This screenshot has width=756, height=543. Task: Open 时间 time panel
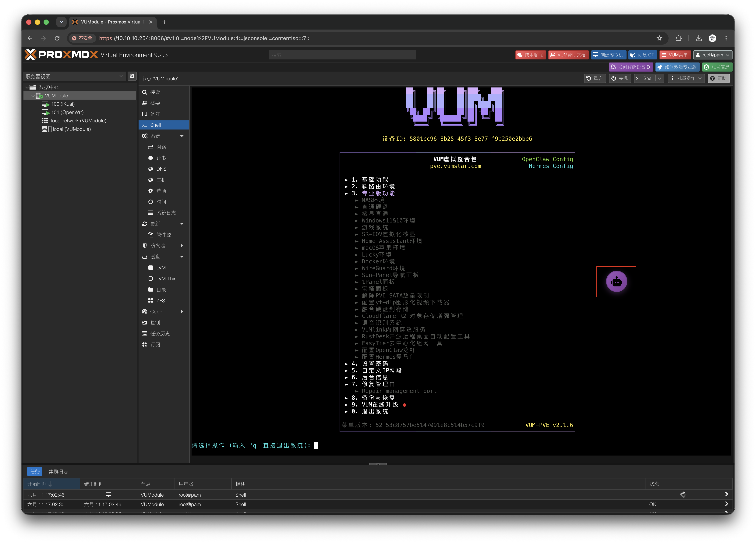coord(164,202)
